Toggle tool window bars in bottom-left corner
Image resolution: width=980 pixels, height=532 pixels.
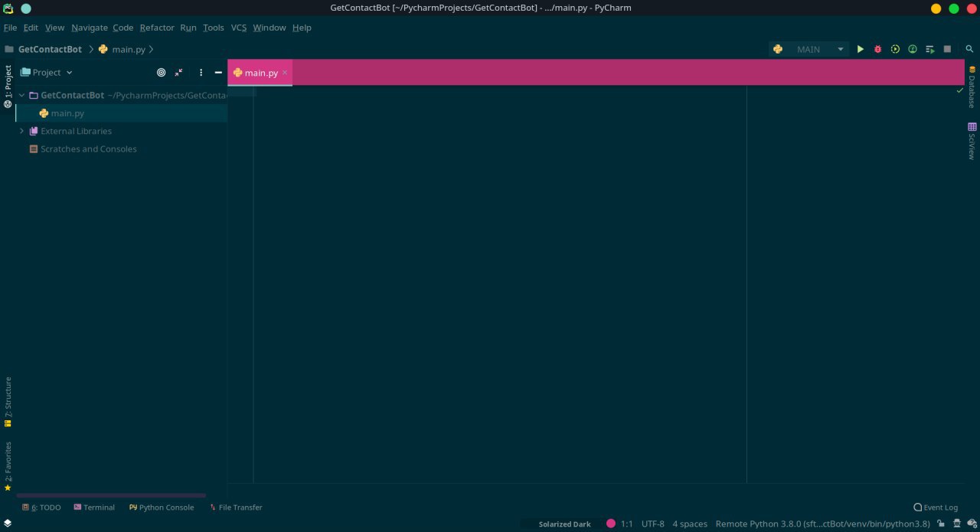point(8,524)
